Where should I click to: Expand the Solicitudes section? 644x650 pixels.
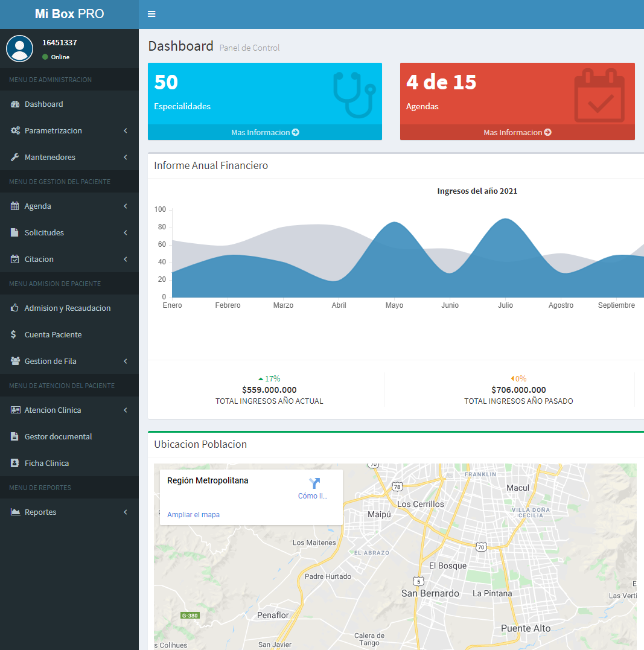coord(125,232)
